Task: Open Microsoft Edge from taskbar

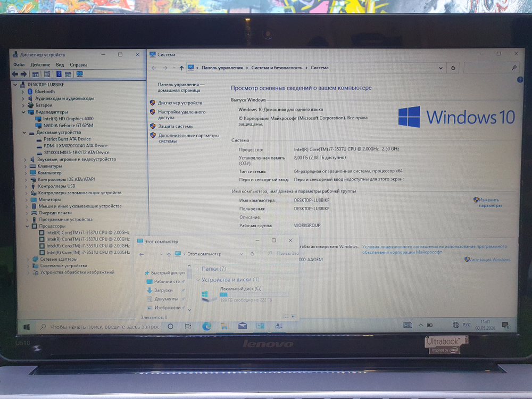Action: click(206, 327)
